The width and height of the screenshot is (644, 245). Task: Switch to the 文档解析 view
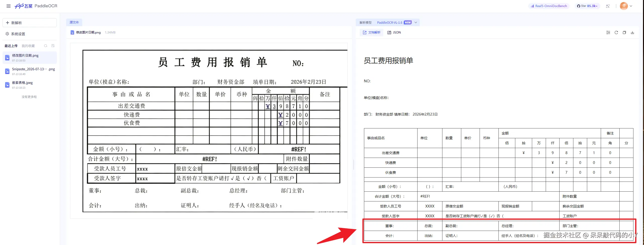coord(372,32)
